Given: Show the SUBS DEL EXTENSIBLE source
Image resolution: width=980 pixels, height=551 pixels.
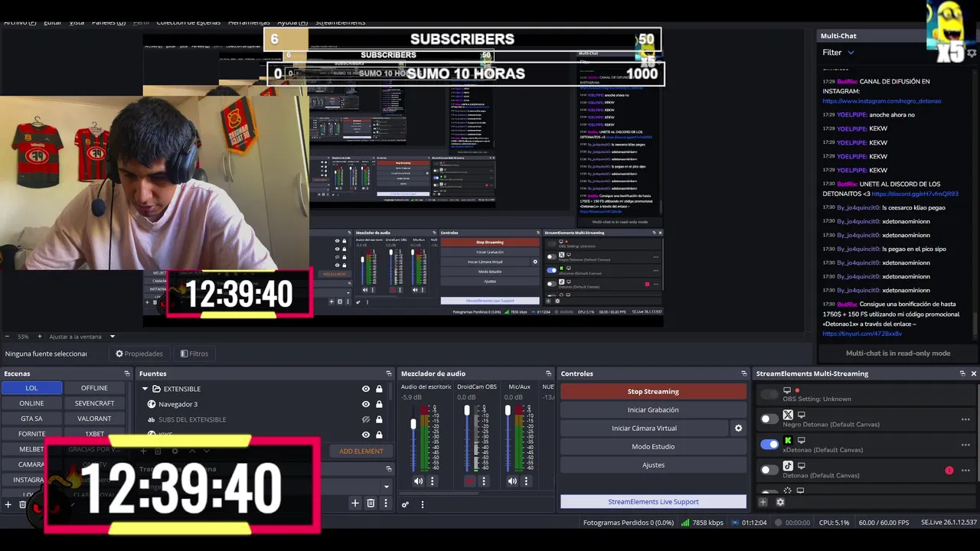Looking at the screenshot, I should click(366, 419).
